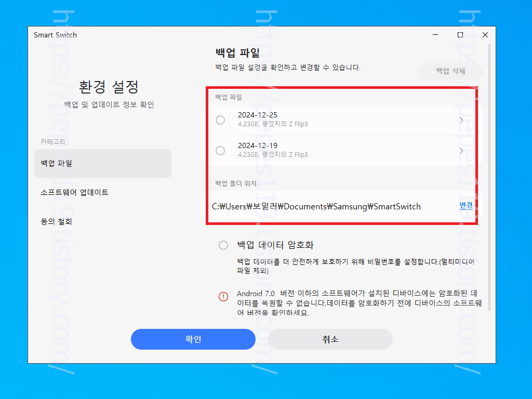This screenshot has width=532, height=399.
Task: Open the 동의 철회 category
Action: pos(56,221)
